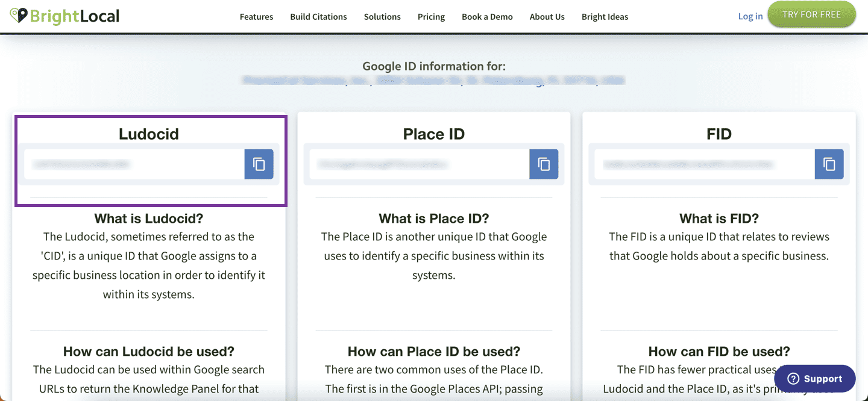This screenshot has width=868, height=401.
Task: Click the TRY FOR FREE button
Action: [811, 14]
